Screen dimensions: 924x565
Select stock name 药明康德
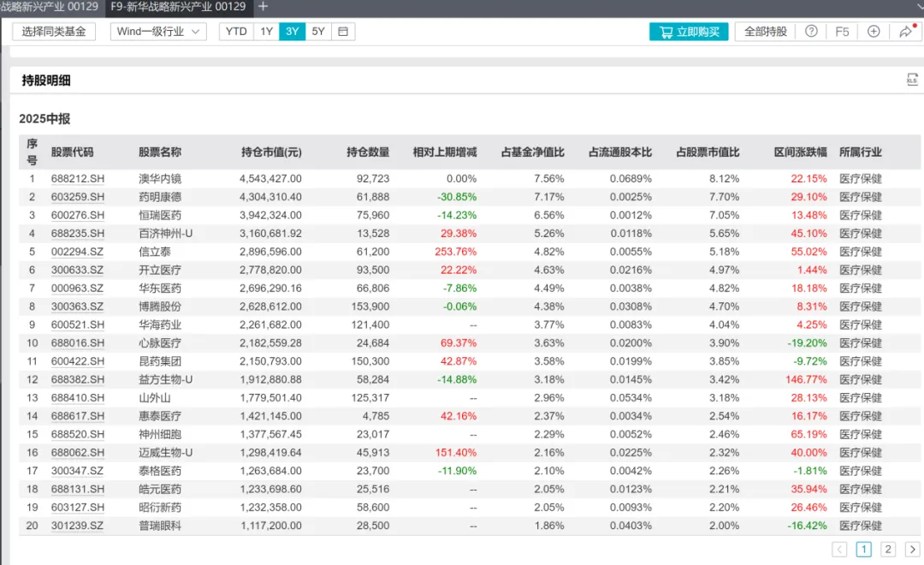(x=160, y=197)
